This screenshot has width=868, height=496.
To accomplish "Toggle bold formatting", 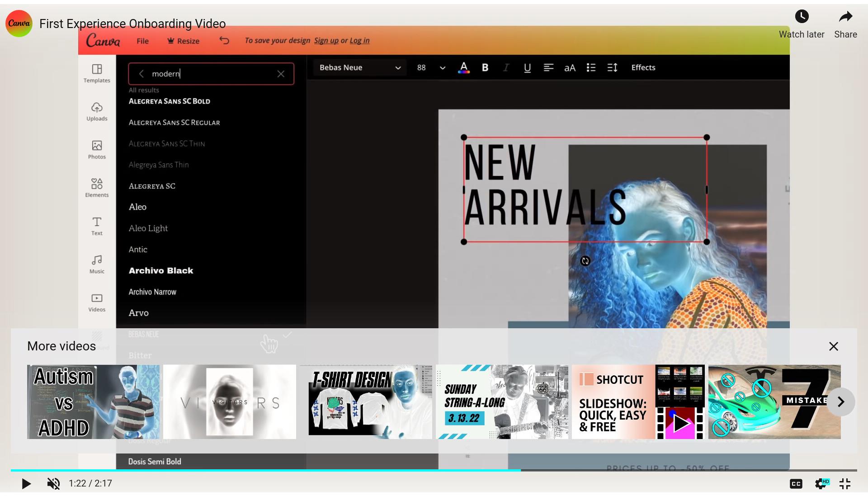I will click(x=485, y=67).
